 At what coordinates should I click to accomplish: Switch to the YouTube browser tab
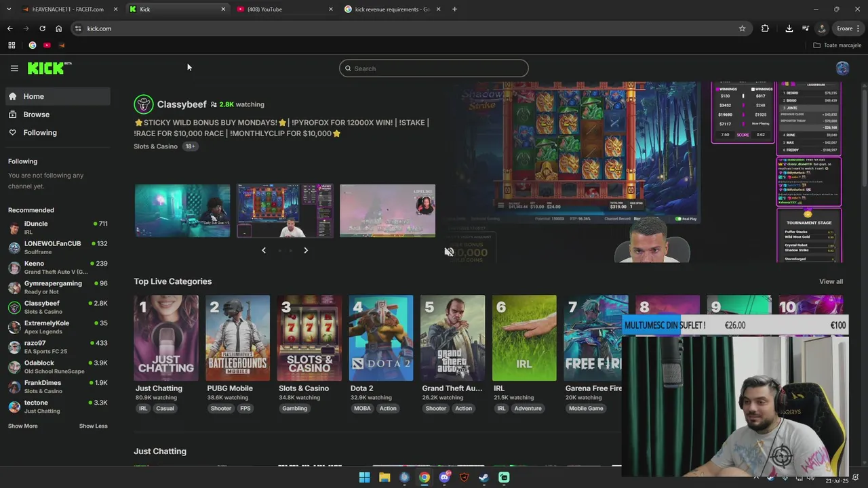[x=285, y=9]
